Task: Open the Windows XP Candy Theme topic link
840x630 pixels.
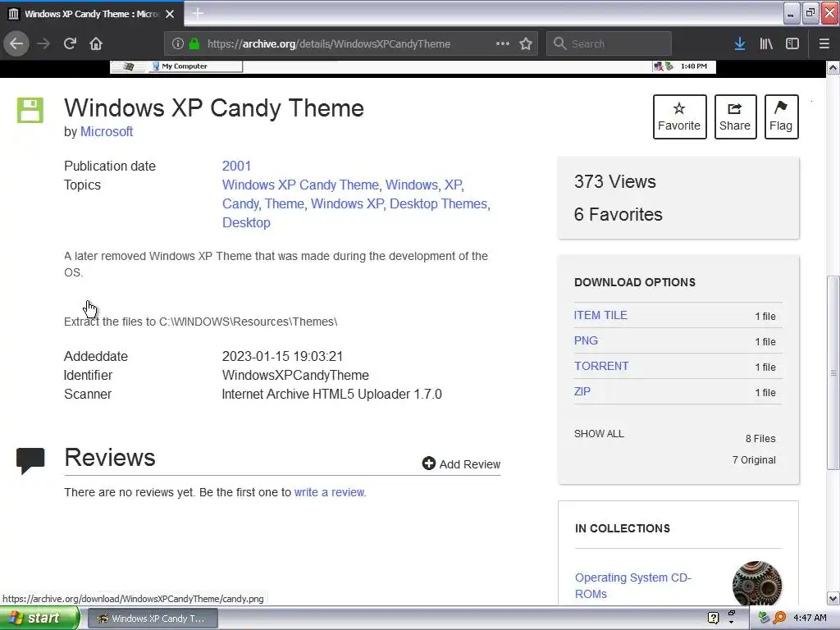Action: 300,185
